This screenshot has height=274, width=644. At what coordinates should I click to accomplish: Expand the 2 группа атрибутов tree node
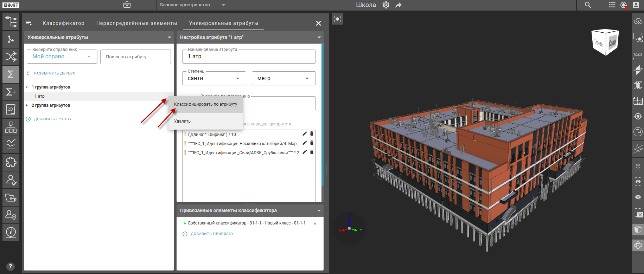(x=27, y=105)
